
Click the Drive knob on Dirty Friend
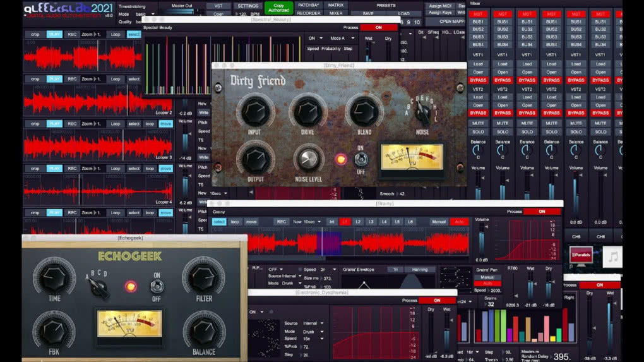(307, 112)
